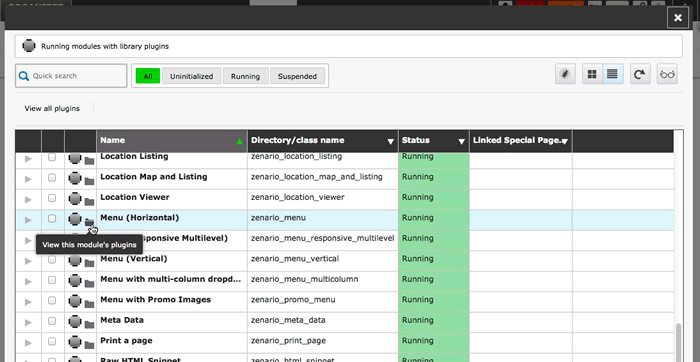Click the glasses inspection view icon
This screenshot has height=362, width=700.
coord(667,74)
